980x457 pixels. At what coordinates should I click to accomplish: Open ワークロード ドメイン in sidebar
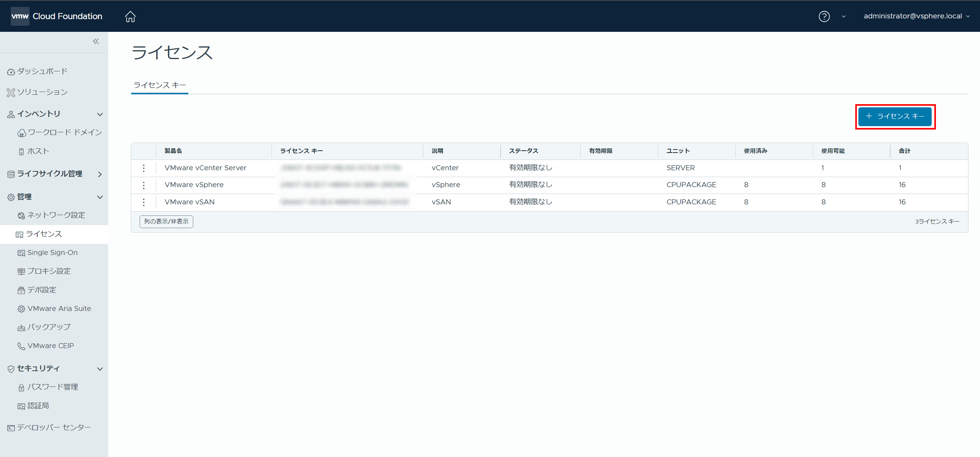tap(65, 133)
